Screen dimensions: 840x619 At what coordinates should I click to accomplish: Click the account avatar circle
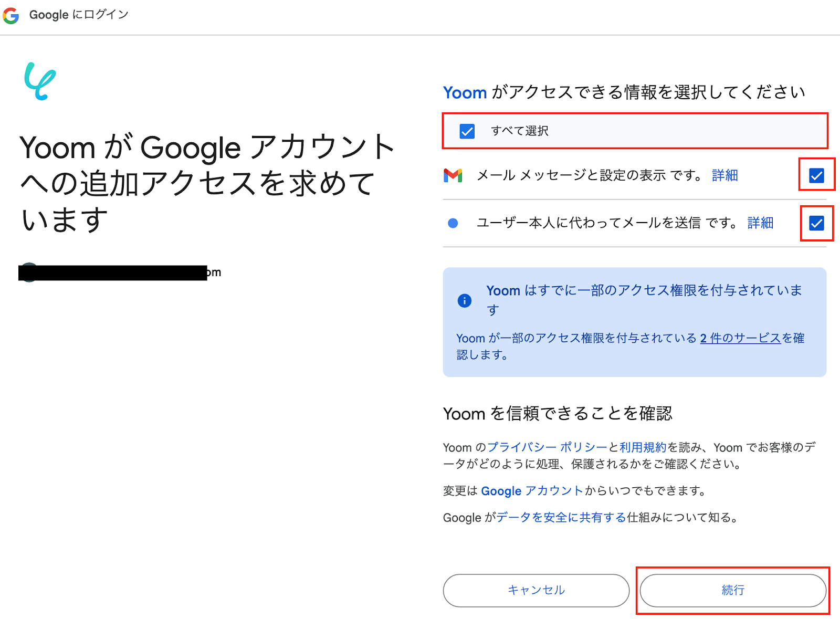29,272
